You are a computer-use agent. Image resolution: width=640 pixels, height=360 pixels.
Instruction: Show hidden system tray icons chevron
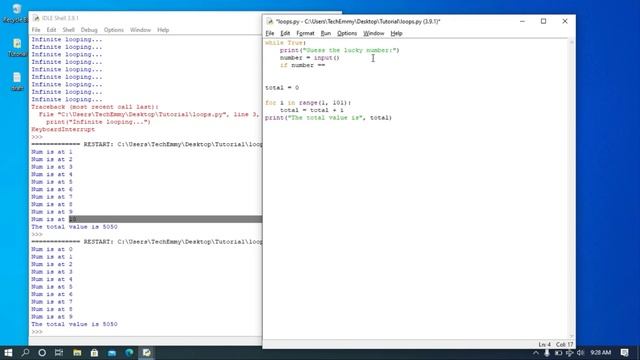point(536,353)
